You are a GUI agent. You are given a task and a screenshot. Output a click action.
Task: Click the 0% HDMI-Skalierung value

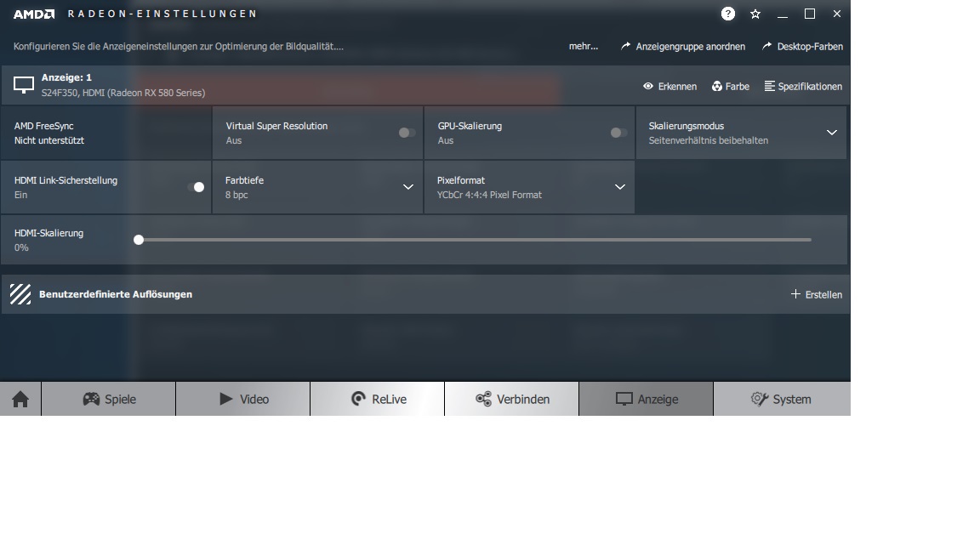[x=21, y=247]
